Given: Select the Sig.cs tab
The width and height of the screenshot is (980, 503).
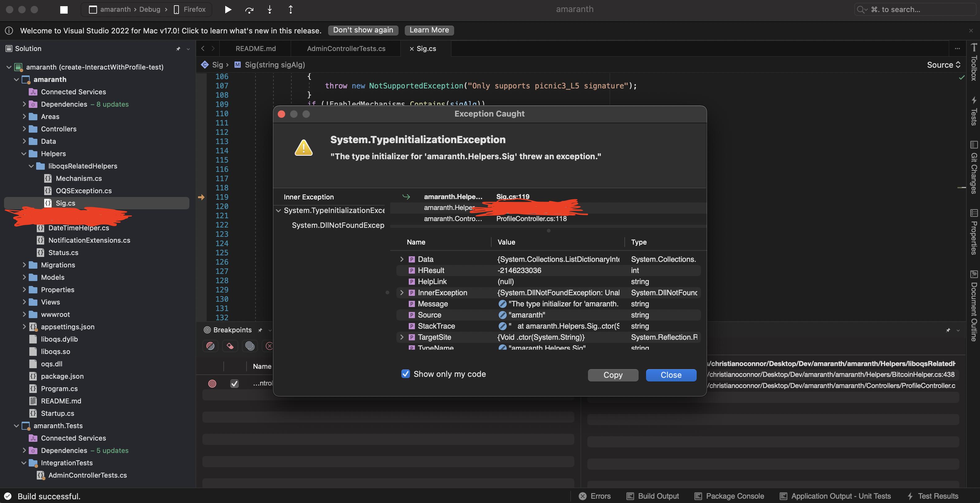Looking at the screenshot, I should click(x=426, y=48).
